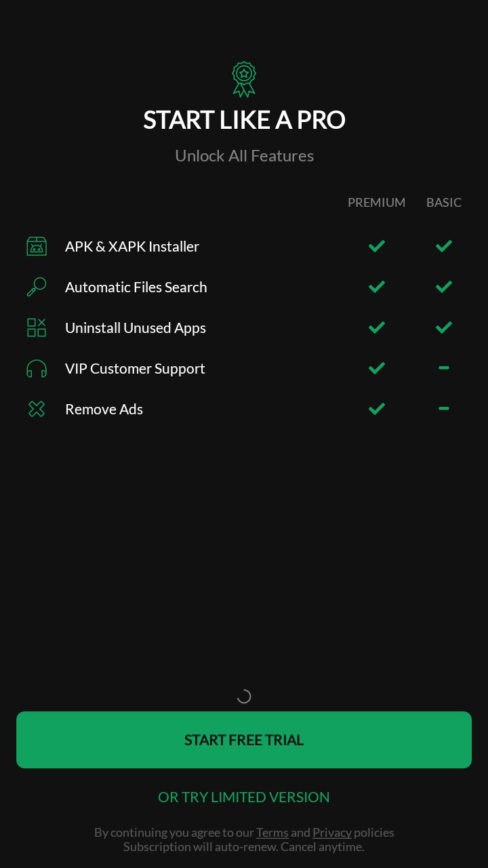Click the Basic dash beside VIP Customer Support

443,368
